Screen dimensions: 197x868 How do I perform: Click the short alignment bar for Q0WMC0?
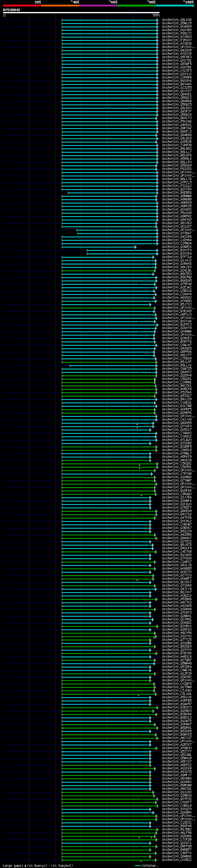tap(99, 247)
